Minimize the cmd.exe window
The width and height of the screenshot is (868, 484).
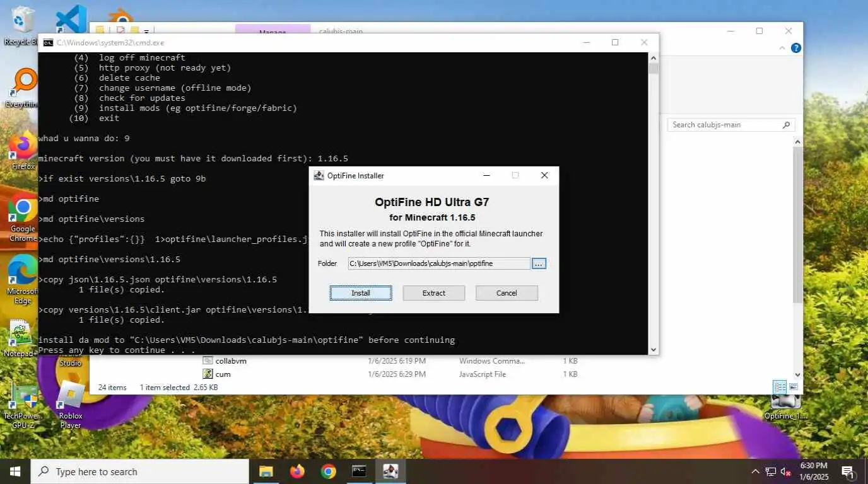coord(587,43)
